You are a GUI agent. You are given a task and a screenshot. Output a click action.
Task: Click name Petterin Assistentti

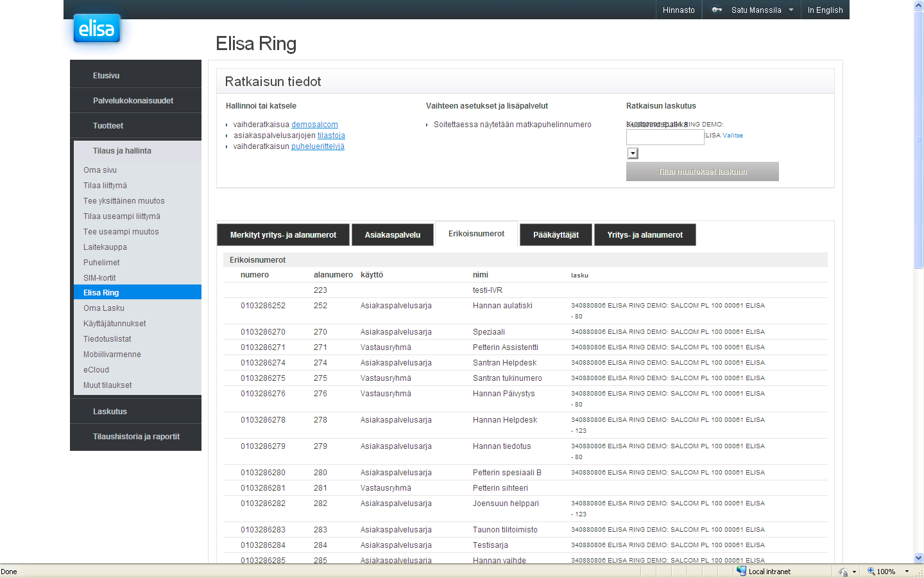point(506,347)
